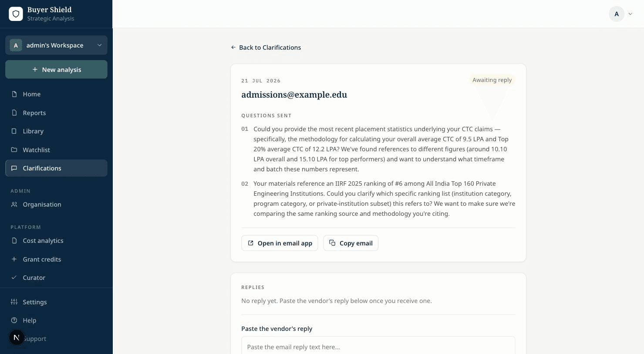
Task: Open the user avatar account menu
Action: (617, 14)
